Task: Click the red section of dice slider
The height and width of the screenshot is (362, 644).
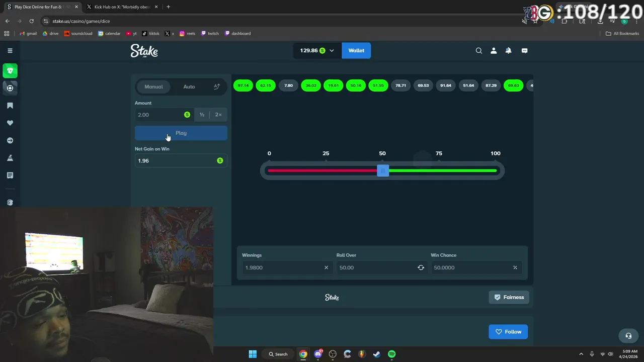Action: [x=322, y=171]
